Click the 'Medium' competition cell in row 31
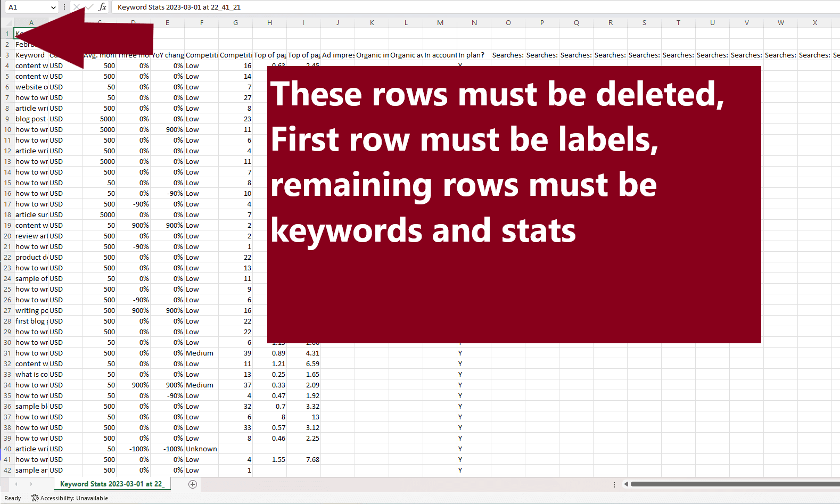 201,353
